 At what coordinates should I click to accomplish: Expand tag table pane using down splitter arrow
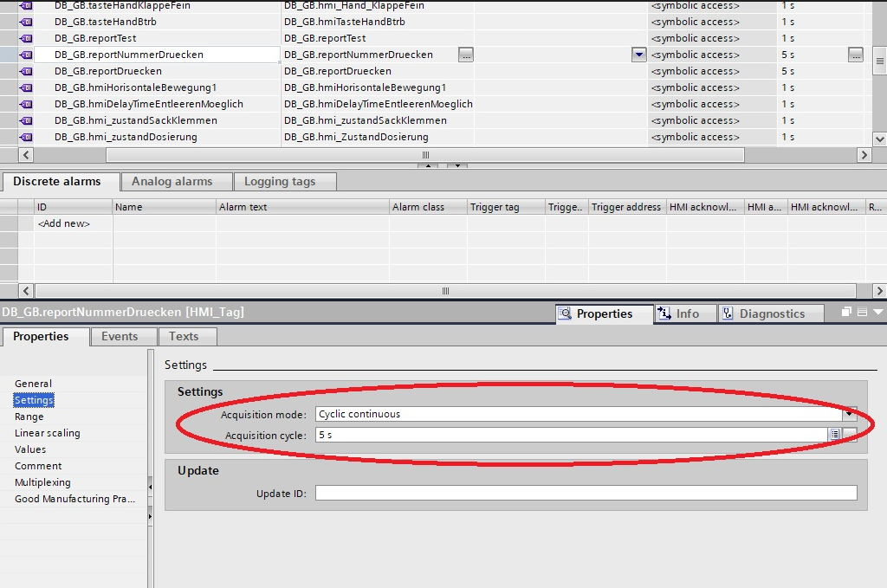457,165
